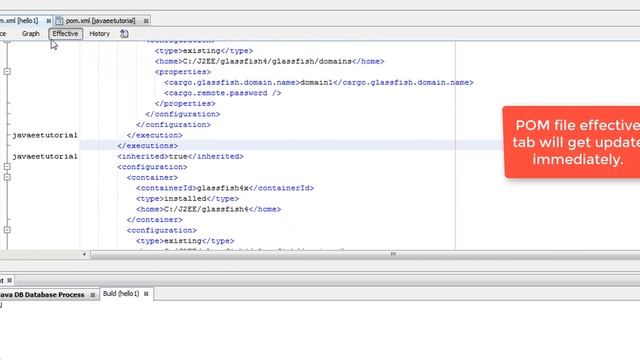
Task: Collapse the properties block fold marker
Action: coord(7,71)
